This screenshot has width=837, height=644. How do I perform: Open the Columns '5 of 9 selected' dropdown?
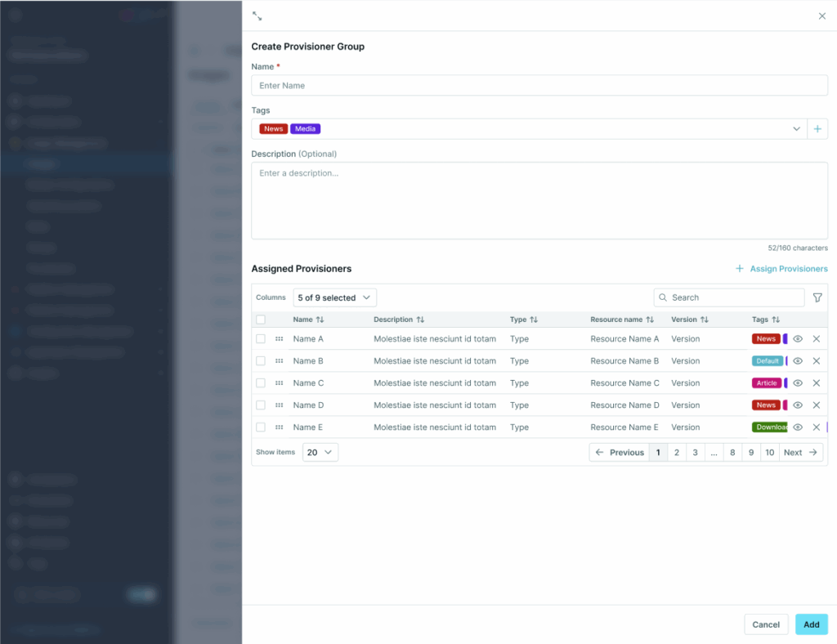click(334, 297)
